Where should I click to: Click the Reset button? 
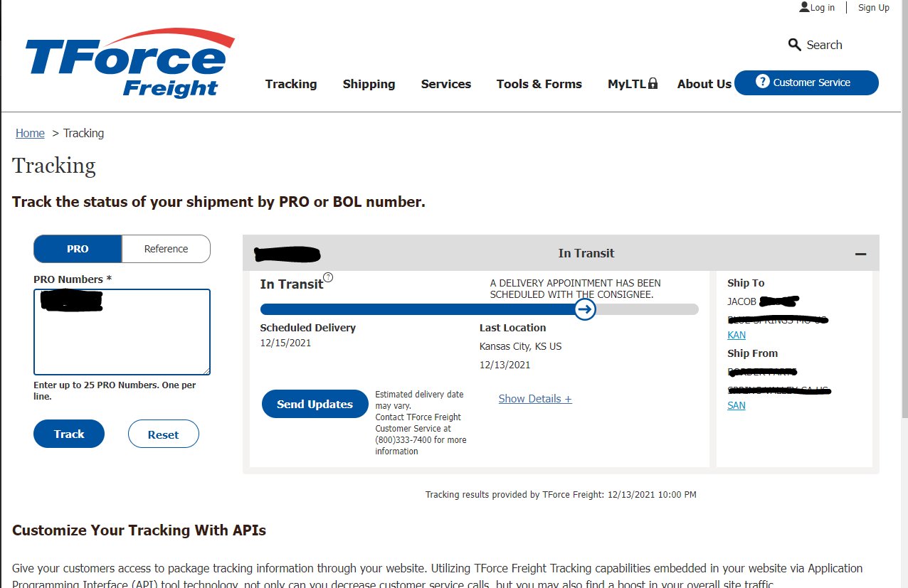coord(163,434)
